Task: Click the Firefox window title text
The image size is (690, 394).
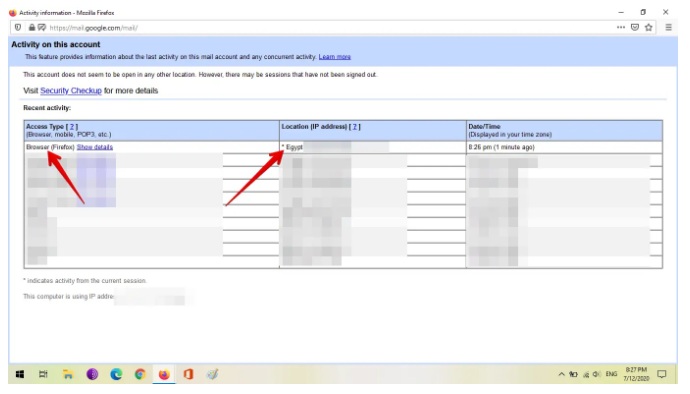Action: click(x=66, y=13)
